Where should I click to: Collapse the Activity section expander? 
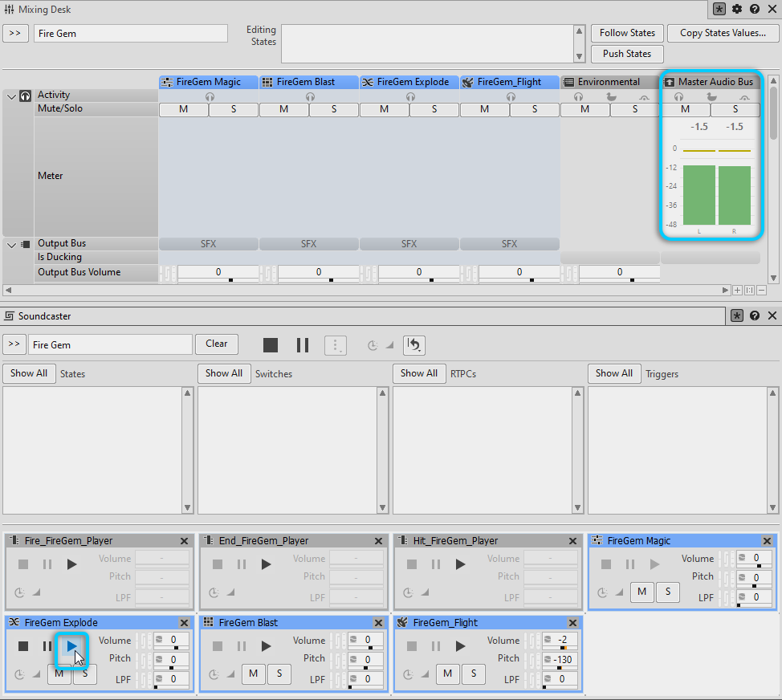pos(11,96)
